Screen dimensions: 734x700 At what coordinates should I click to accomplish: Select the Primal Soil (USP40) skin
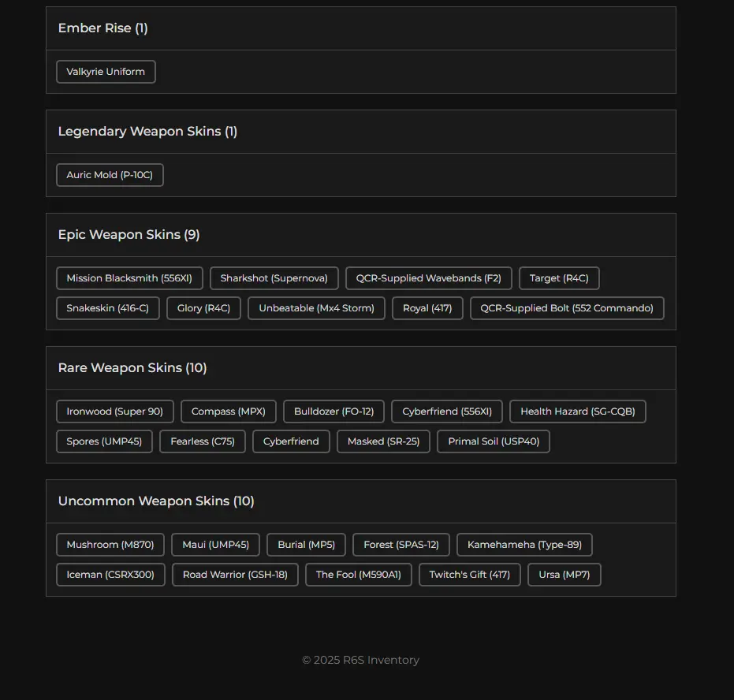[x=494, y=441]
